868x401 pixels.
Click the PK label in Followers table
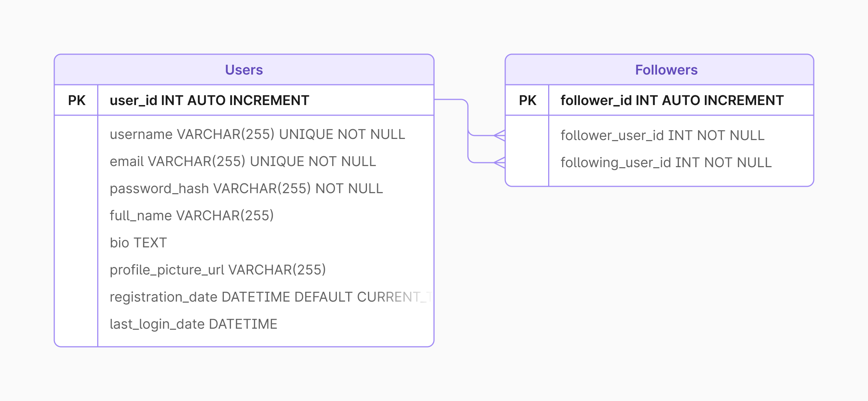pos(527,101)
